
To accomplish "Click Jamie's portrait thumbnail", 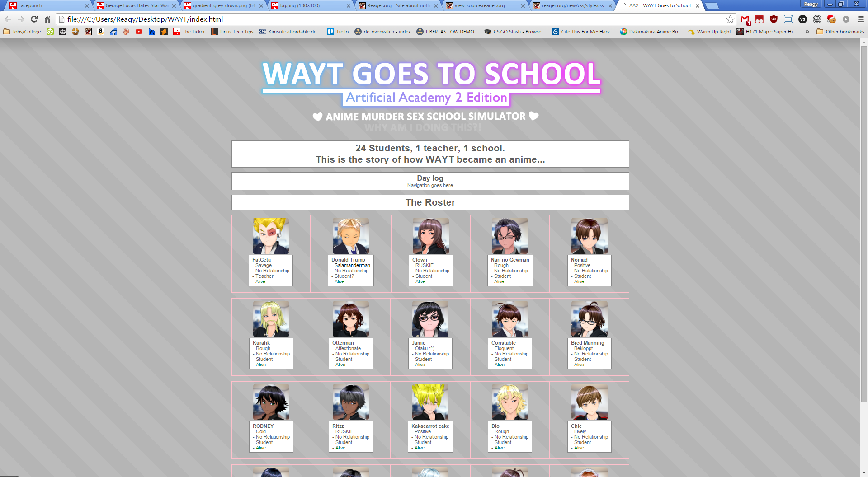I will tap(430, 319).
